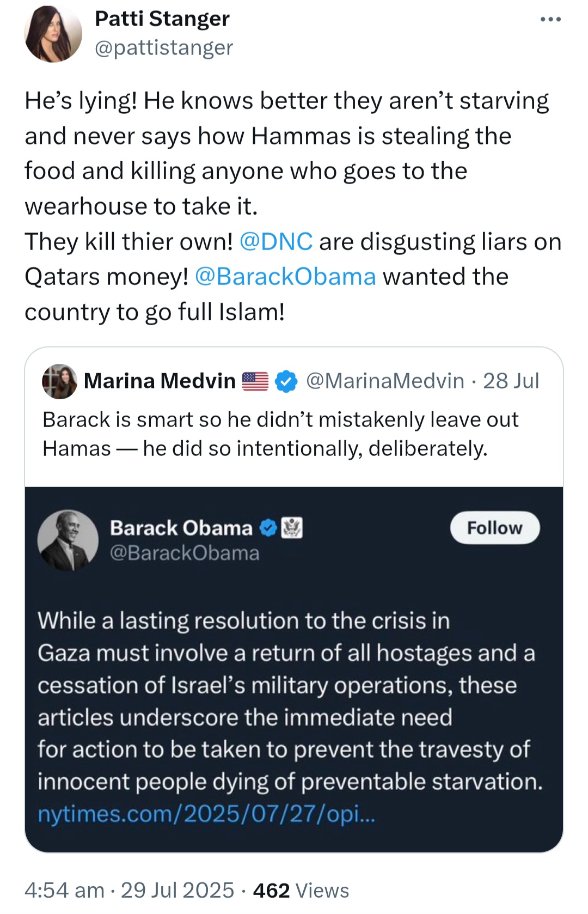
Task: Open the three-dot more options menu
Action: [550, 20]
